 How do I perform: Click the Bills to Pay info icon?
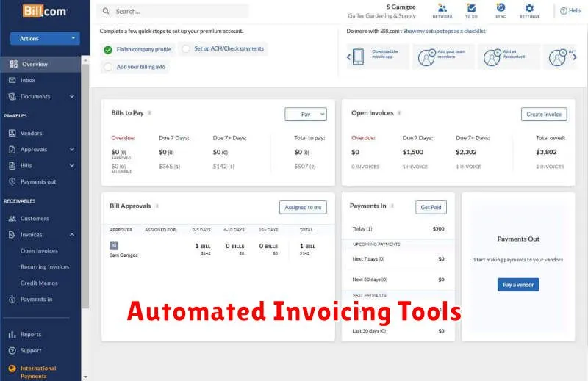pyautogui.click(x=150, y=113)
